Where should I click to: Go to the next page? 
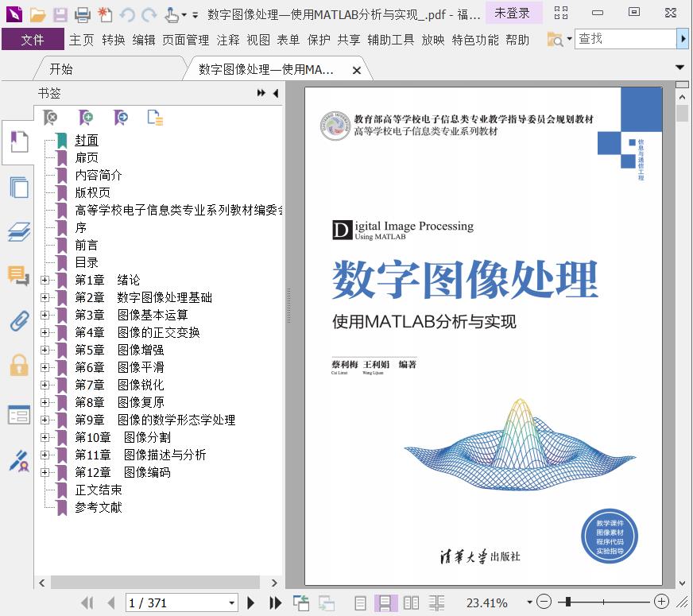(250, 602)
